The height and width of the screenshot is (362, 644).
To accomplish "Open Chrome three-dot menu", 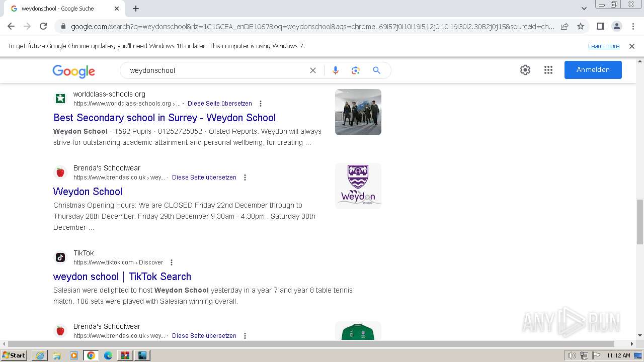I will 633,26.
